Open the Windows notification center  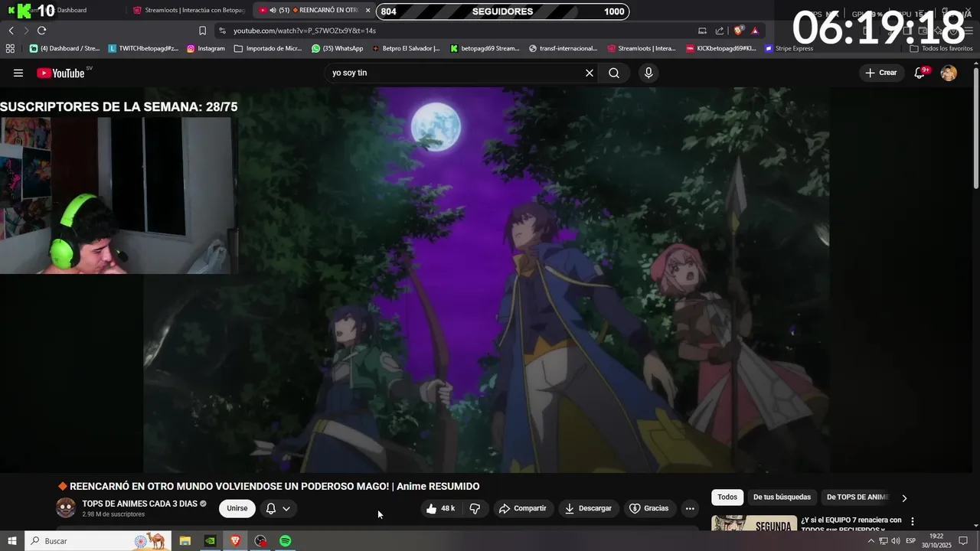click(x=963, y=541)
